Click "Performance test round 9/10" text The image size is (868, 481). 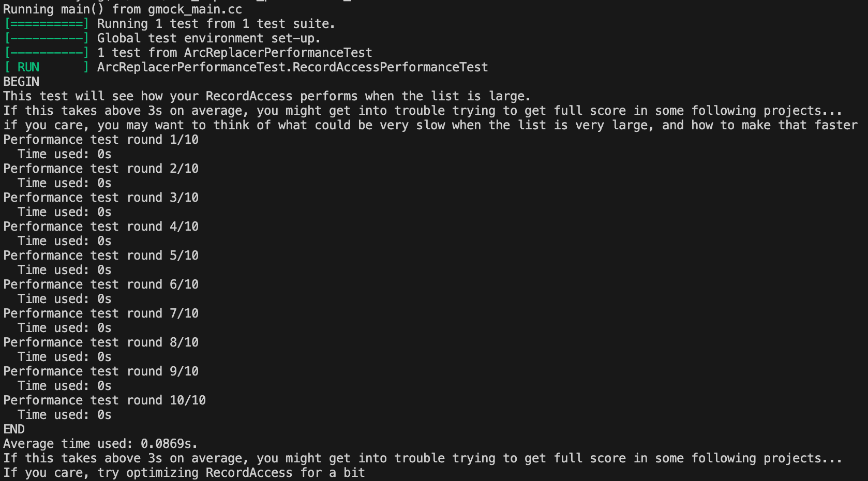pos(101,371)
